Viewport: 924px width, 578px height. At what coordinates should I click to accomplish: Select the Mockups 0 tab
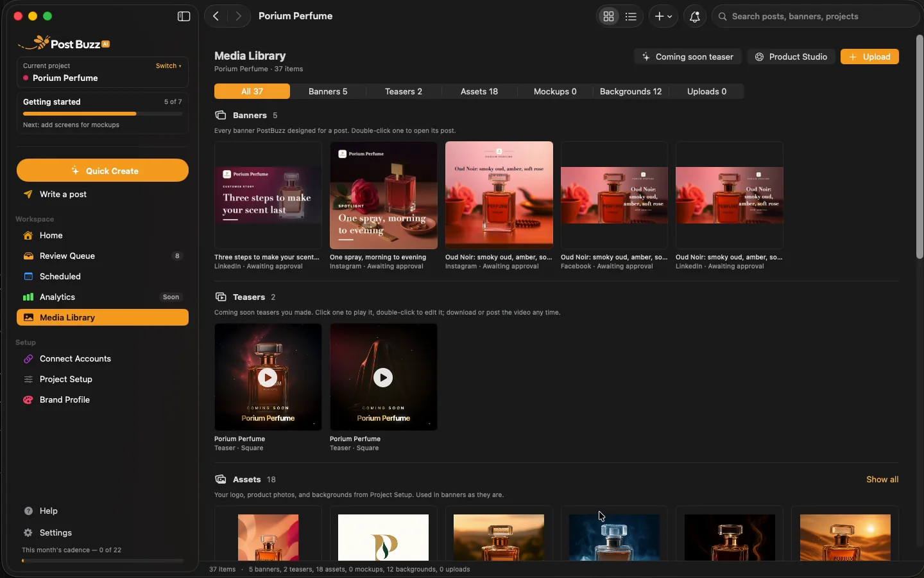coord(555,92)
